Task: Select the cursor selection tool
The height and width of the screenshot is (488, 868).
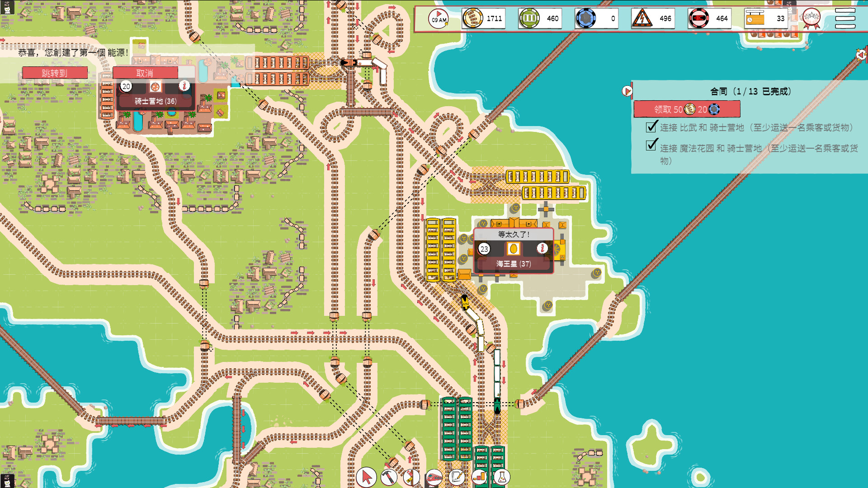Action: 366,477
